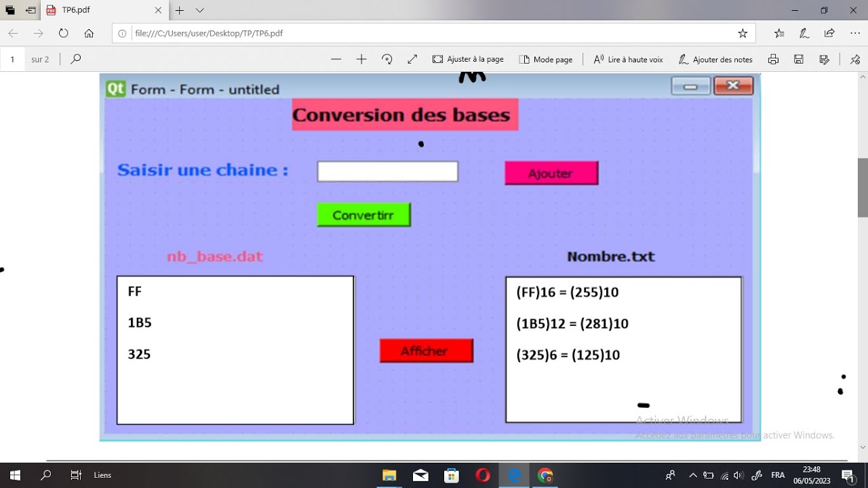This screenshot has width=868, height=488.
Task: Click the (325)6 = (125)10 line
Action: (x=568, y=354)
